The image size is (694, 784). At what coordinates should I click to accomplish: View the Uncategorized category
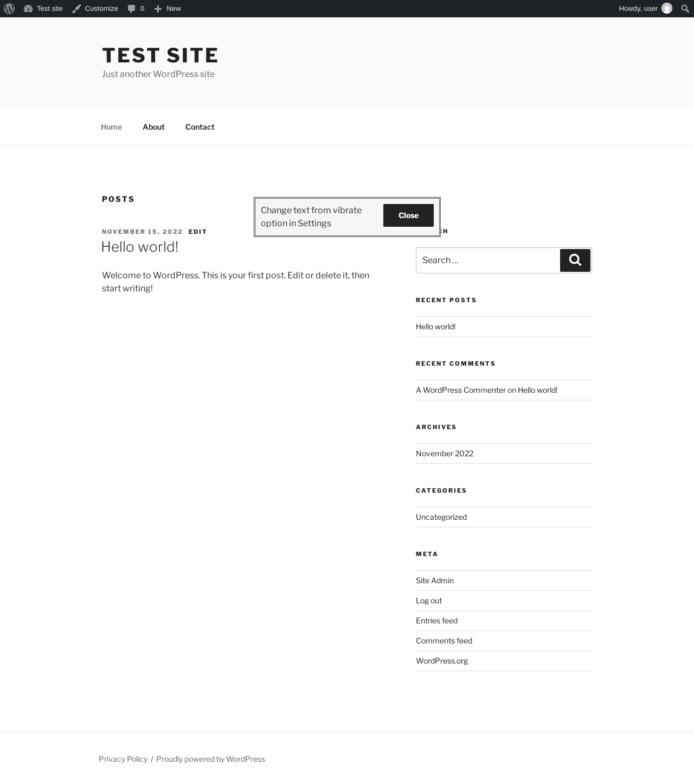click(441, 517)
